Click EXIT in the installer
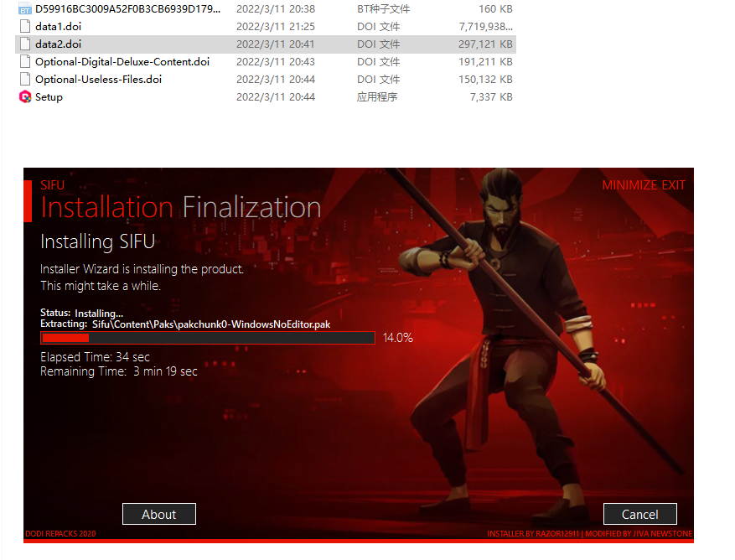735x560 pixels. pyautogui.click(x=675, y=185)
